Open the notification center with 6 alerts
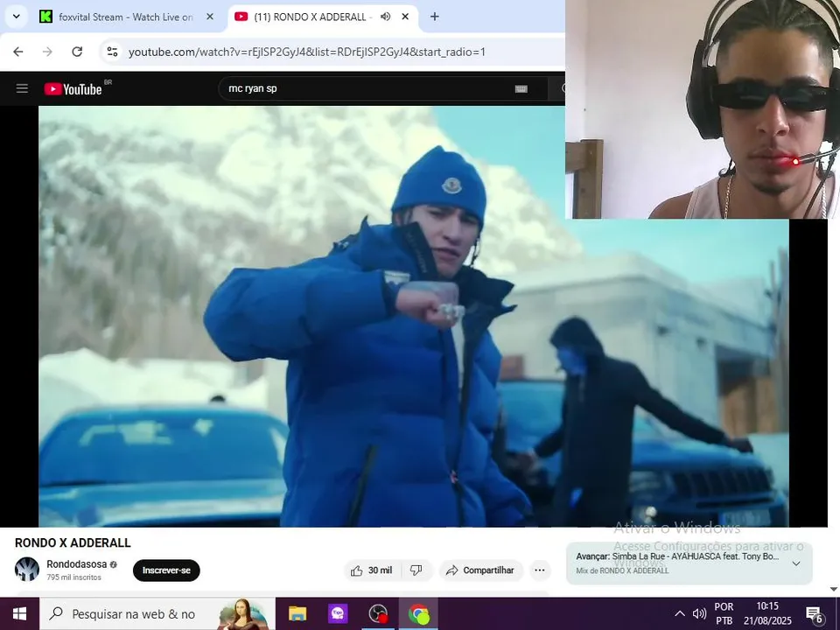 [815, 614]
